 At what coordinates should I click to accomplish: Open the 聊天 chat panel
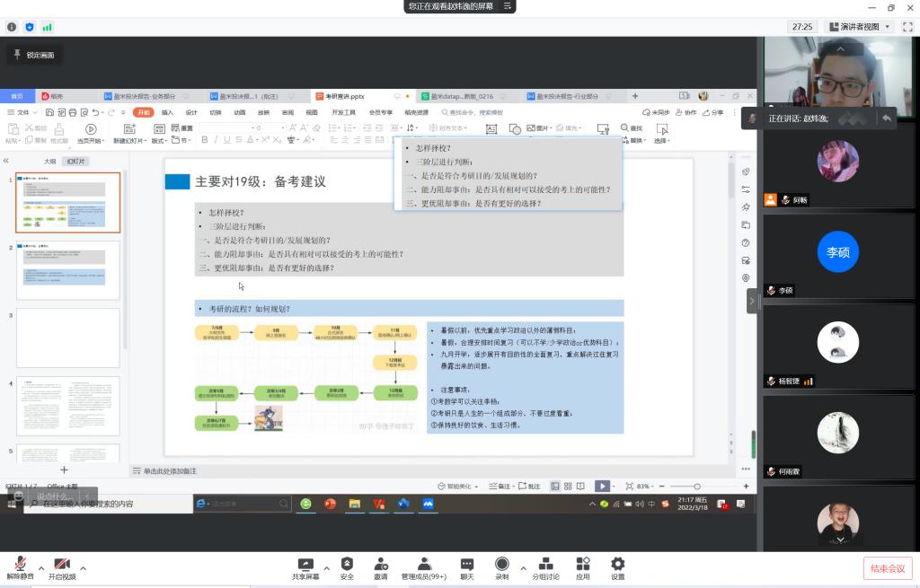(467, 566)
